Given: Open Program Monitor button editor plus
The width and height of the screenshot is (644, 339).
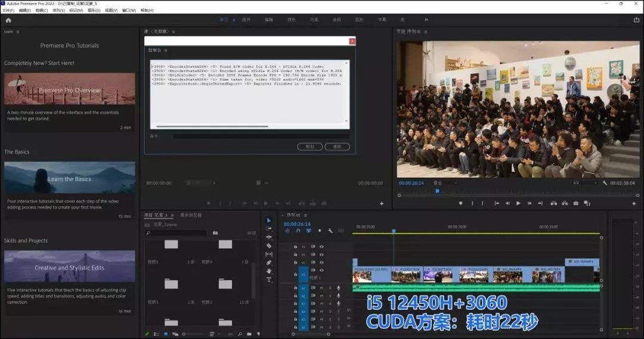Looking at the screenshot, I should (634, 203).
